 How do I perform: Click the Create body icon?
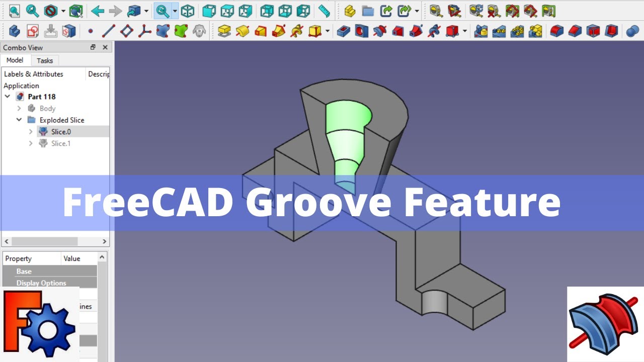15,31
